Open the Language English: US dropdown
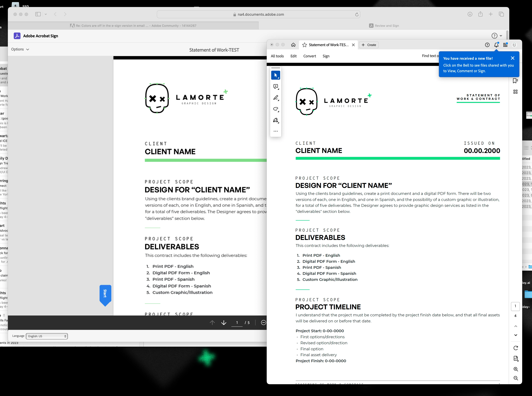The width and height of the screenshot is (532, 396). click(47, 336)
